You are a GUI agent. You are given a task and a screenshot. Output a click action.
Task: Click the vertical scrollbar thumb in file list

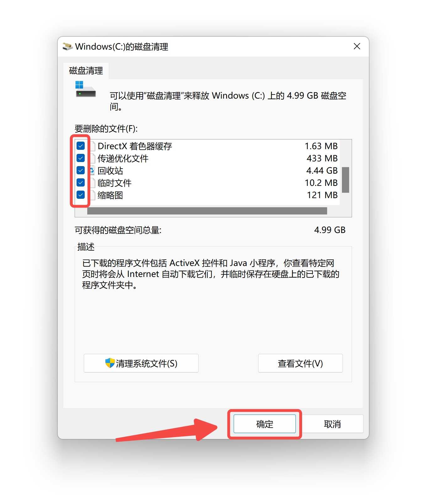345,180
